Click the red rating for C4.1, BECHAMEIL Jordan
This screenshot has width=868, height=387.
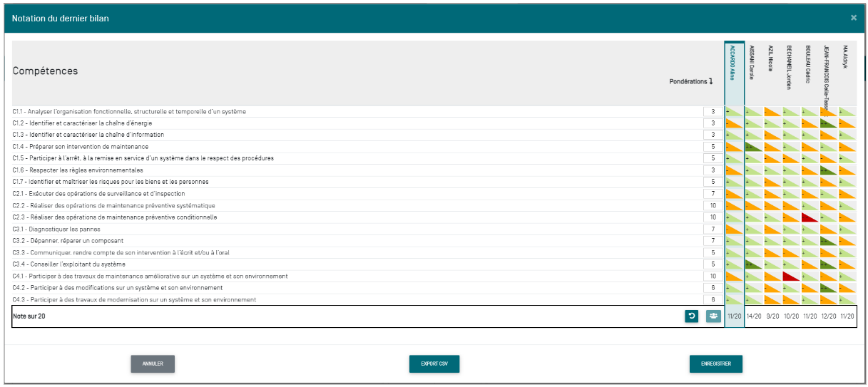click(x=790, y=276)
